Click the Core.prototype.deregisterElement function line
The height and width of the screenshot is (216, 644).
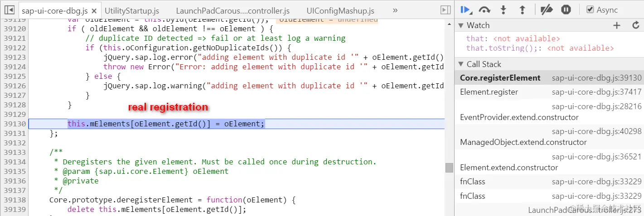pyautogui.click(x=172, y=200)
